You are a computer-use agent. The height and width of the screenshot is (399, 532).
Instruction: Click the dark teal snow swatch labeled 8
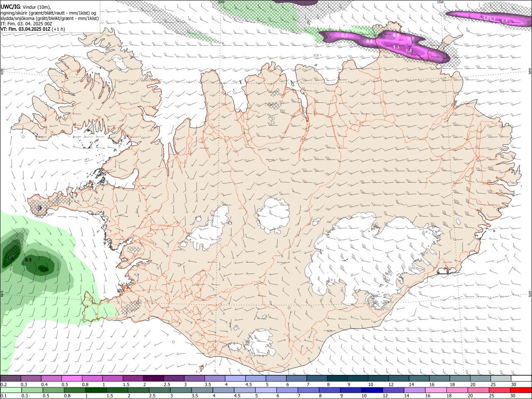[x=337, y=378]
